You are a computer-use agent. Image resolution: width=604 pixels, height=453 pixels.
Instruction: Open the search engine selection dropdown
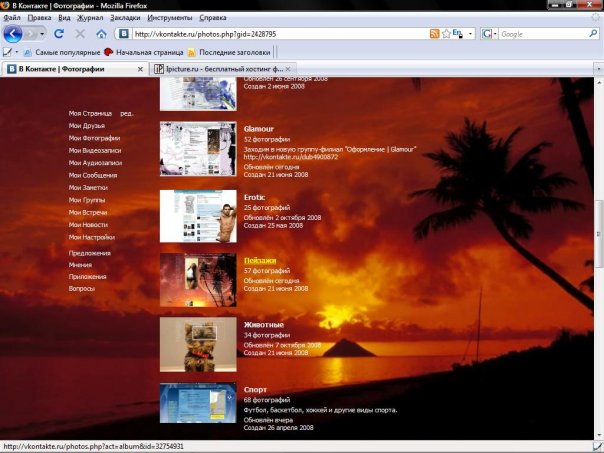(x=495, y=34)
